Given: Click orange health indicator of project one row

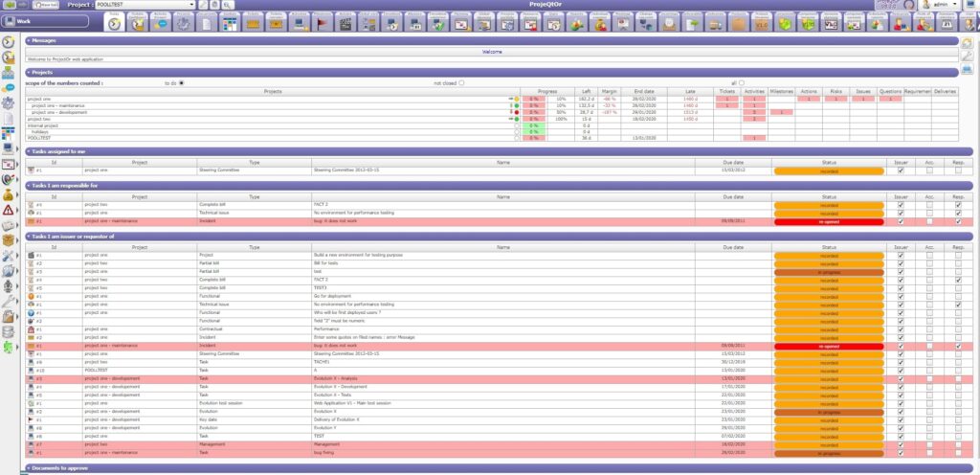Looking at the screenshot, I should pyautogui.click(x=516, y=99).
